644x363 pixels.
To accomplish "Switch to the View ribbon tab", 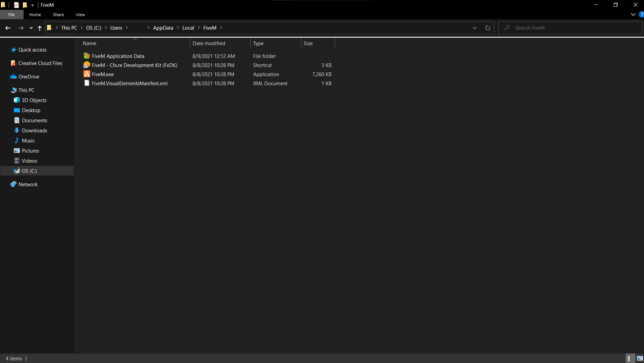I will pyautogui.click(x=80, y=14).
